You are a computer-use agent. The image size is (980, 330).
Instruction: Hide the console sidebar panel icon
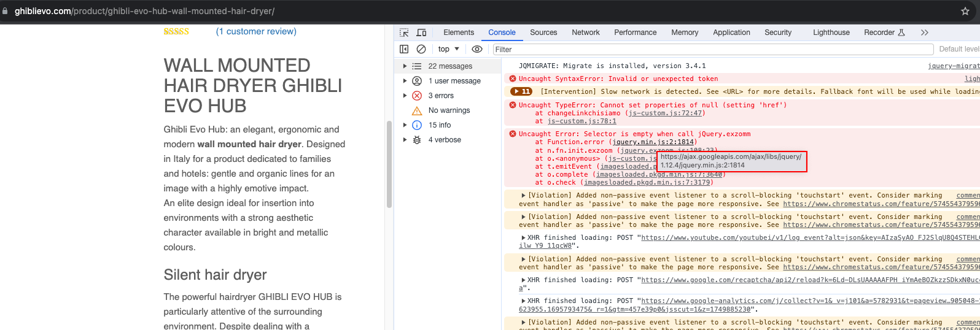404,49
